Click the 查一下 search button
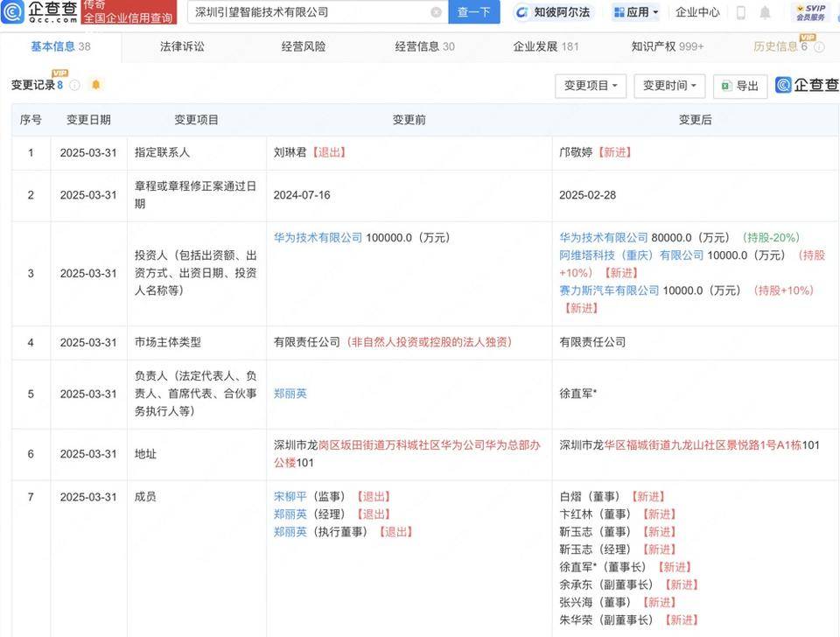Screen dimensions: 840x637 (473, 11)
